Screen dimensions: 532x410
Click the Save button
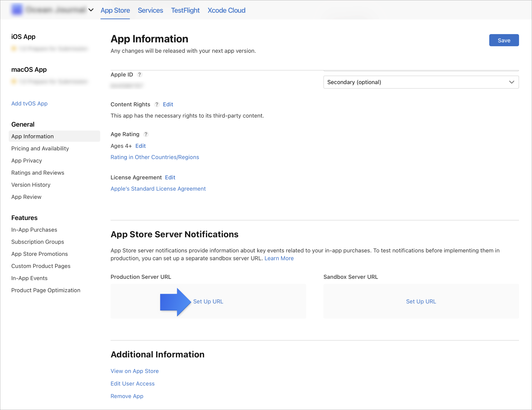(x=504, y=40)
